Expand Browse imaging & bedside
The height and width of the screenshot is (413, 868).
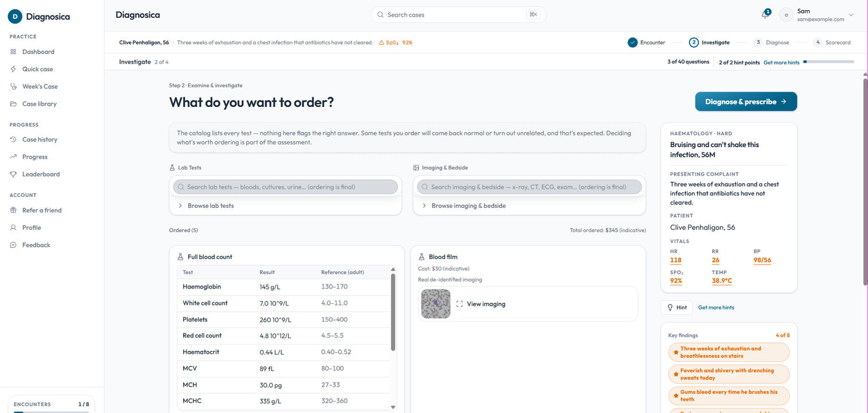point(529,206)
